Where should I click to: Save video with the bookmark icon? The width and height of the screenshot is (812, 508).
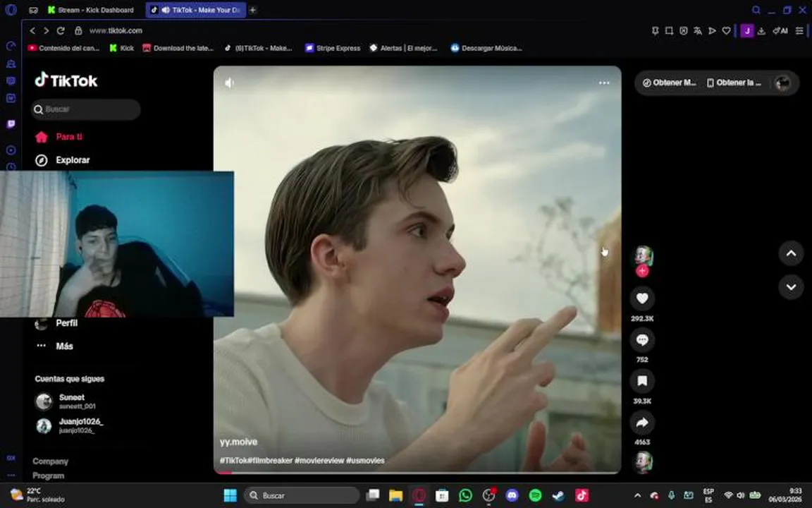point(642,381)
